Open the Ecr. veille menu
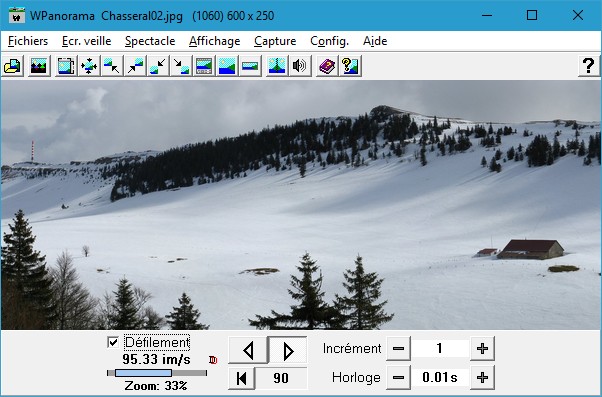The width and height of the screenshot is (602, 397). [86, 41]
